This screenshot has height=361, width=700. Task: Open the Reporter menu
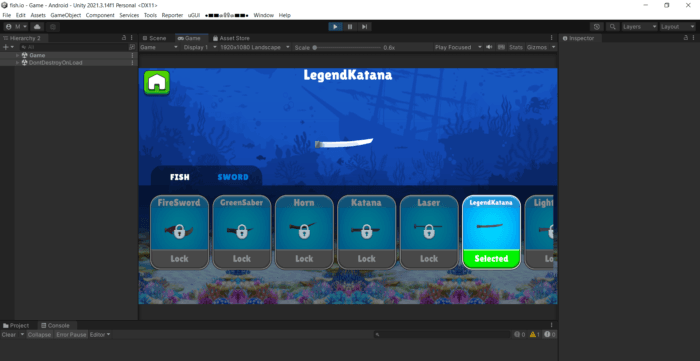tap(172, 15)
